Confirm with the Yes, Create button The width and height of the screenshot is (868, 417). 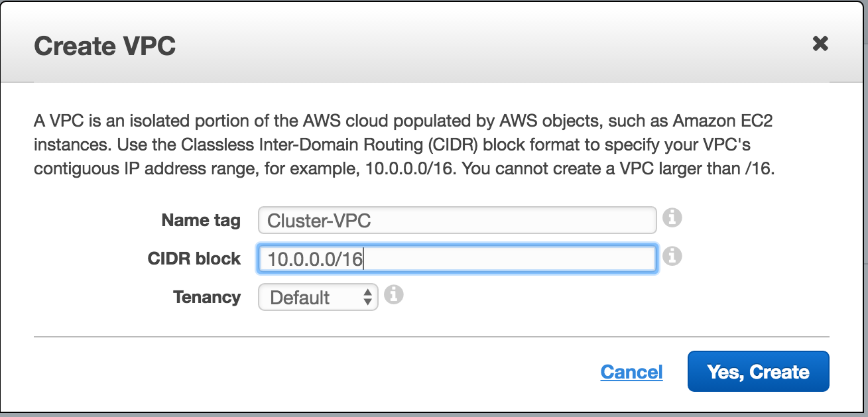(x=759, y=371)
